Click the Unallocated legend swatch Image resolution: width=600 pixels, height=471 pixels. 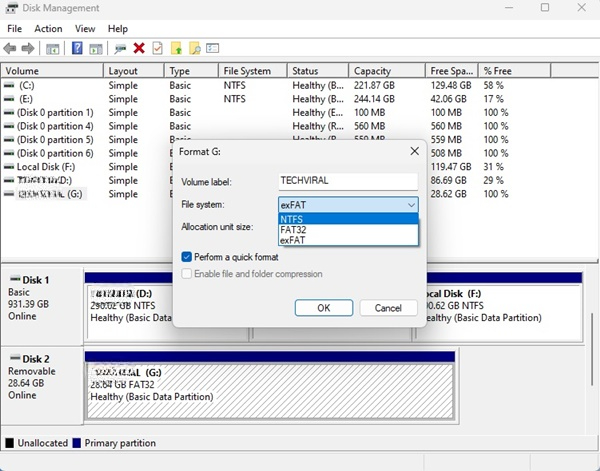[x=10, y=443]
